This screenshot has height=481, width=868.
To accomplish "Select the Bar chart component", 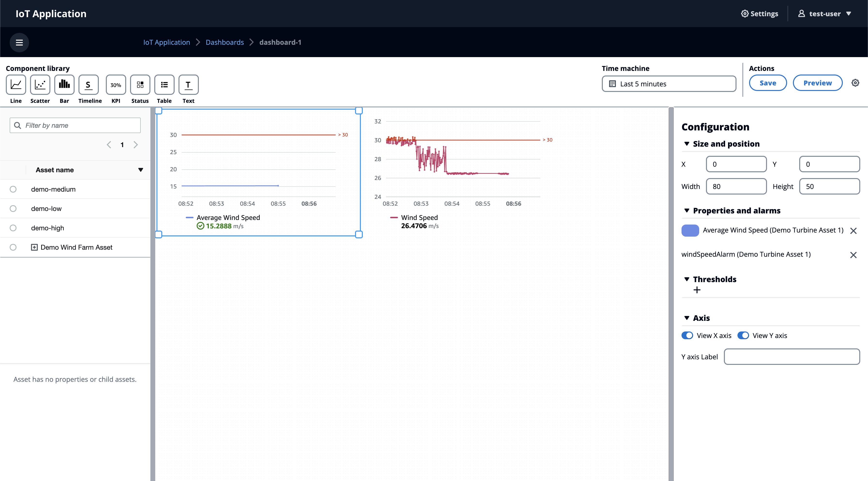I will pos(64,85).
